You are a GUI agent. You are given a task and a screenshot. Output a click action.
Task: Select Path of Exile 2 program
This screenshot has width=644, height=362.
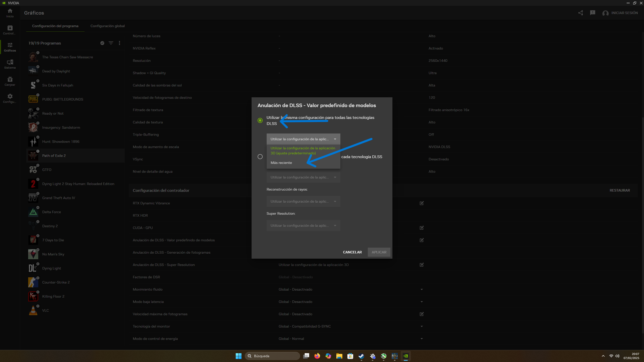point(75,156)
